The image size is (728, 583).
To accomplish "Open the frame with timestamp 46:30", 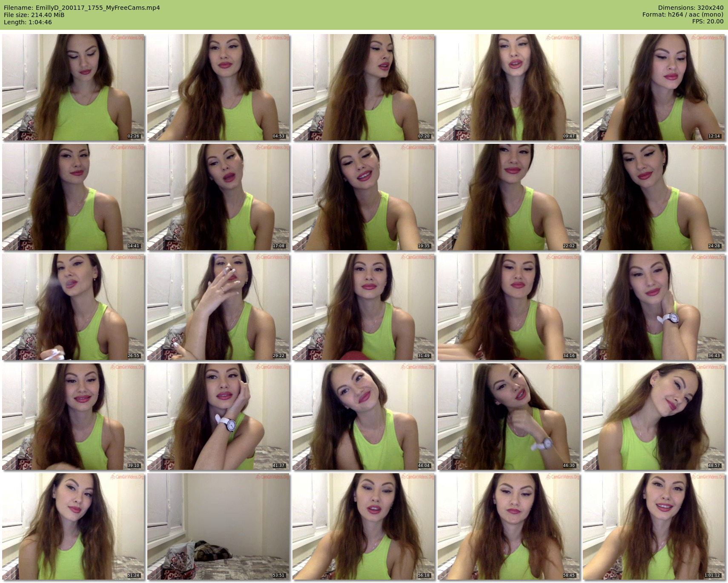I will tap(509, 417).
